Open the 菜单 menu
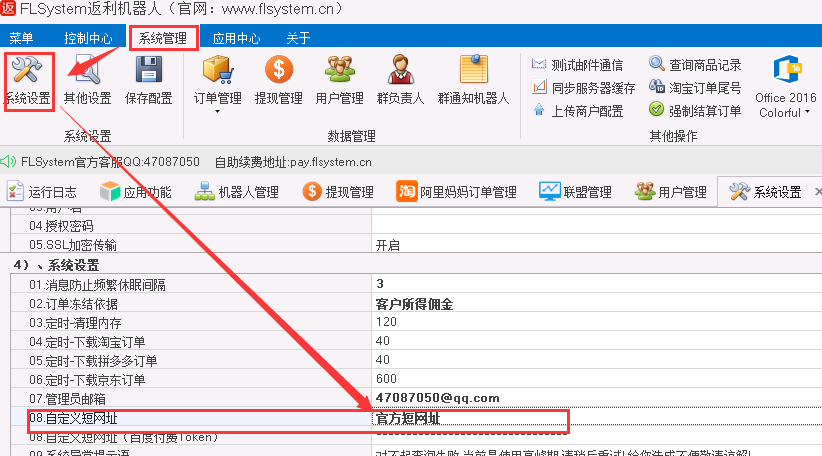This screenshot has height=456, width=822. pos(21,38)
